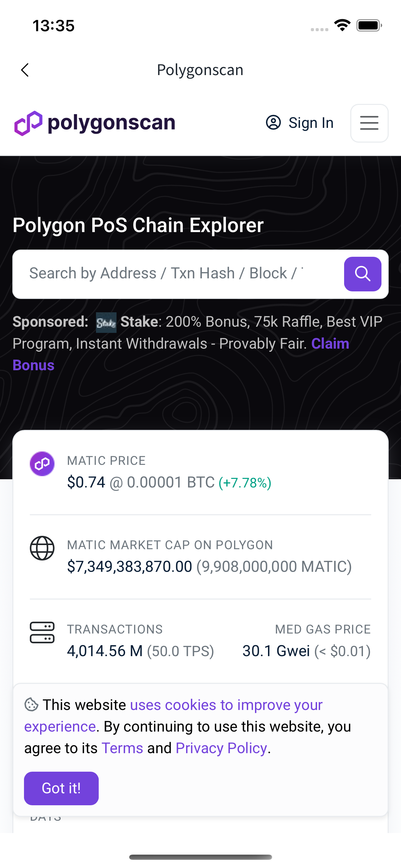Tap the Stake sponsor logo image
Image resolution: width=401 pixels, height=868 pixels.
(106, 323)
